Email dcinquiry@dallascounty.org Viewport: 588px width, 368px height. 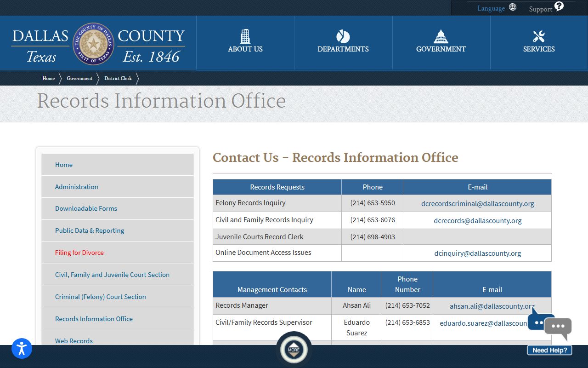[478, 253]
